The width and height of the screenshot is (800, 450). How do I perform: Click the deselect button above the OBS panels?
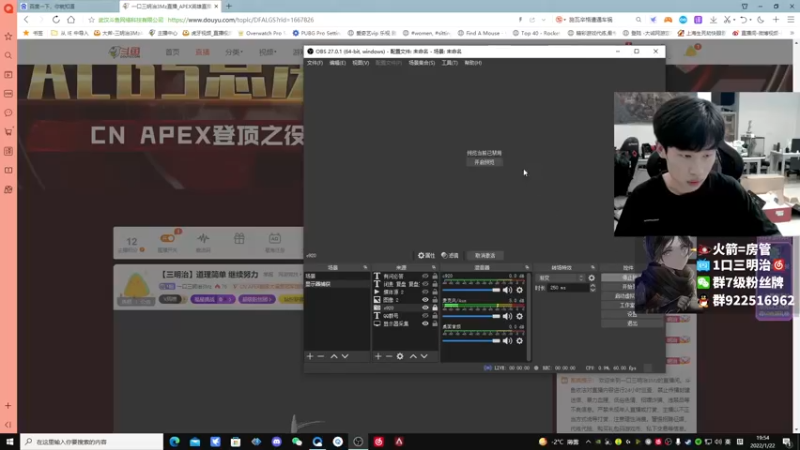(485, 256)
